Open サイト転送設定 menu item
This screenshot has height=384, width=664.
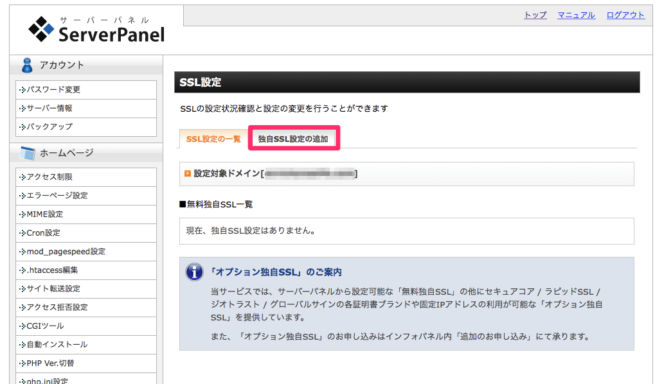pyautogui.click(x=86, y=289)
